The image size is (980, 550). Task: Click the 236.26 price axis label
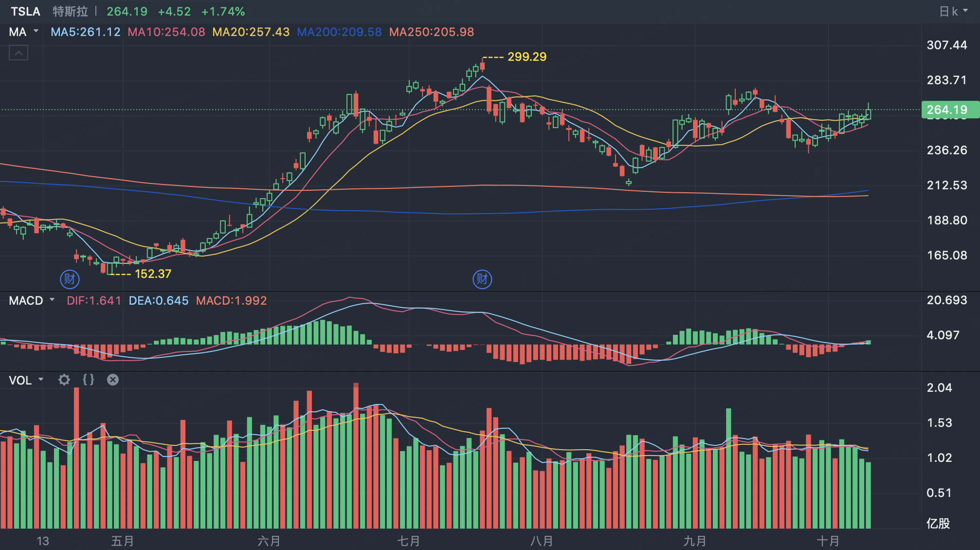click(947, 150)
